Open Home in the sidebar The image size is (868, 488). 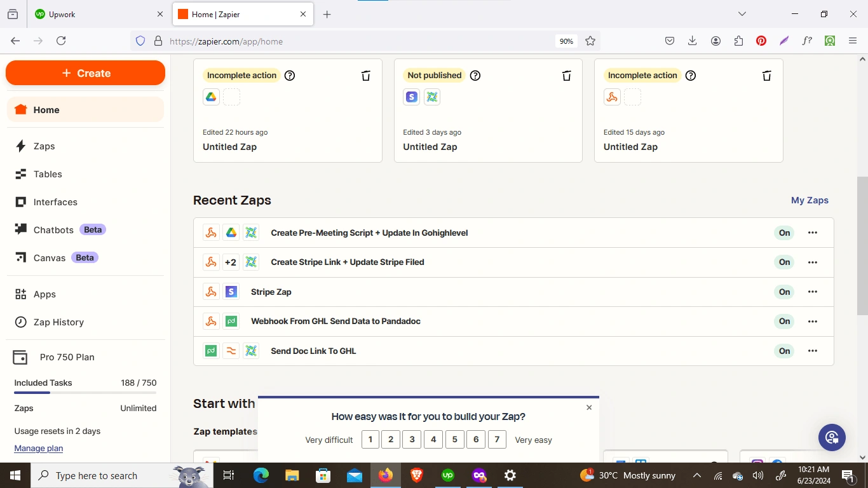coord(85,109)
